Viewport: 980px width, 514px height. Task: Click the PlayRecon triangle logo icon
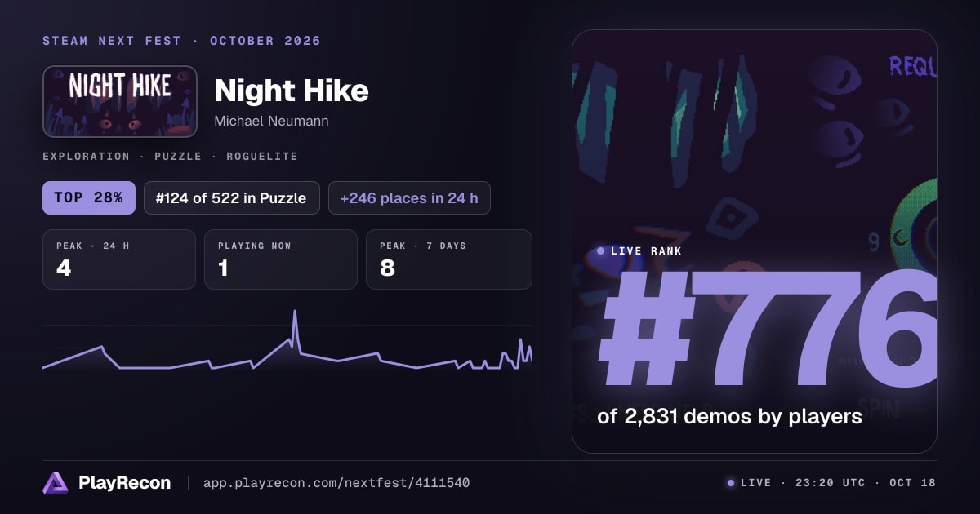click(56, 483)
